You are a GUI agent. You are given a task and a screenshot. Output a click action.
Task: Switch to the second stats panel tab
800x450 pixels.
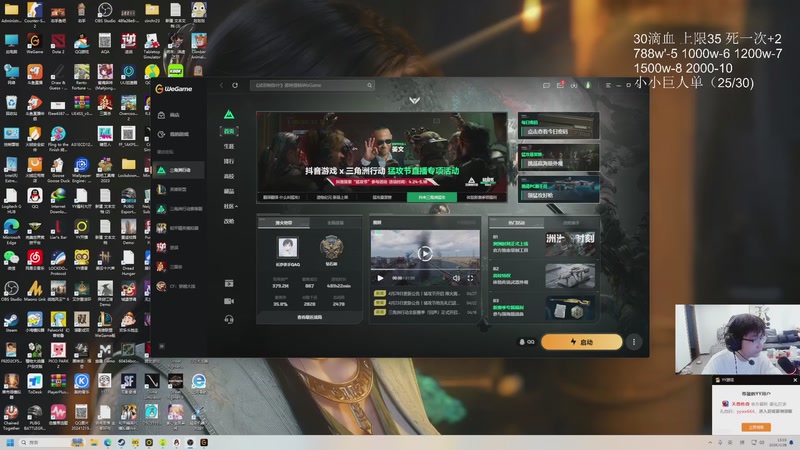(335, 222)
